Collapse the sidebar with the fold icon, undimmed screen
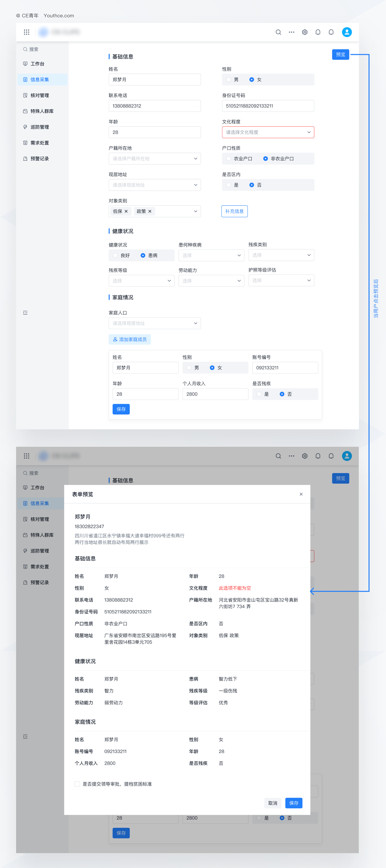 25,313
